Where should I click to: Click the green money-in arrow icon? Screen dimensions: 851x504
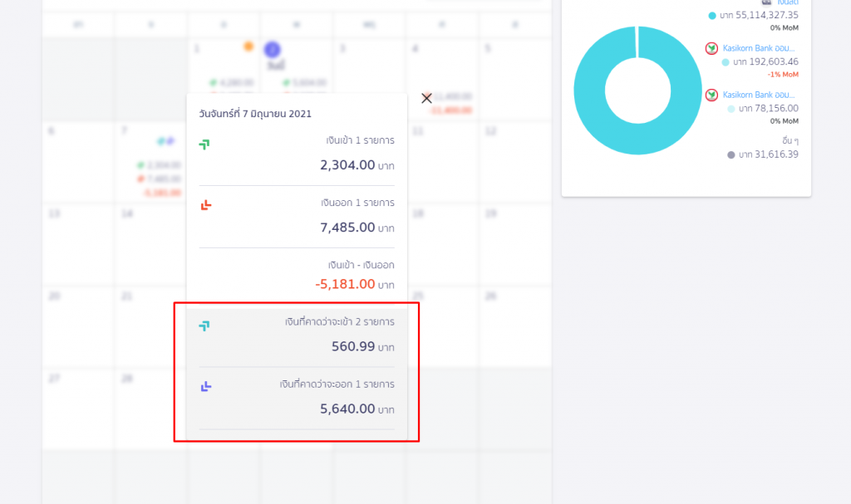[204, 144]
